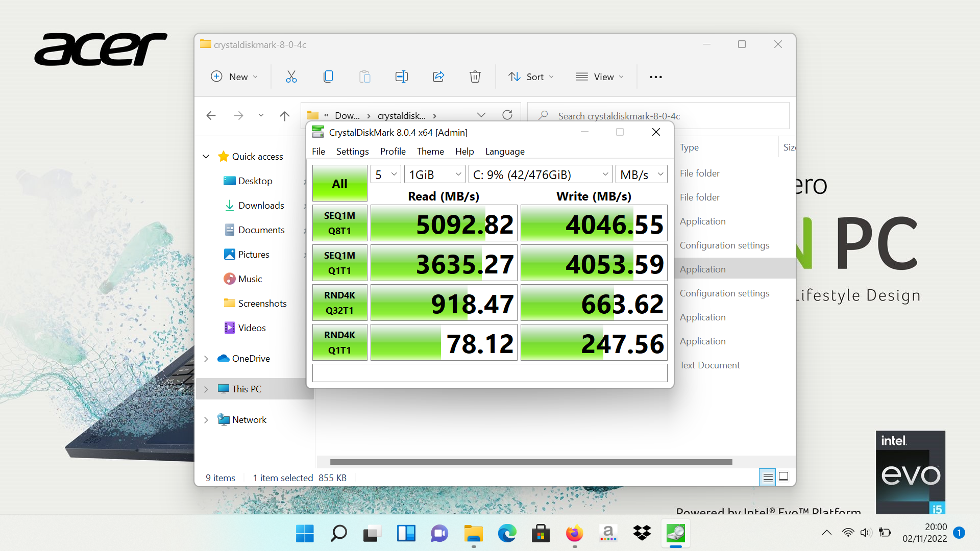The height and width of the screenshot is (551, 980).
Task: Click the horizontal scrollbar in Explorer
Action: 531,462
